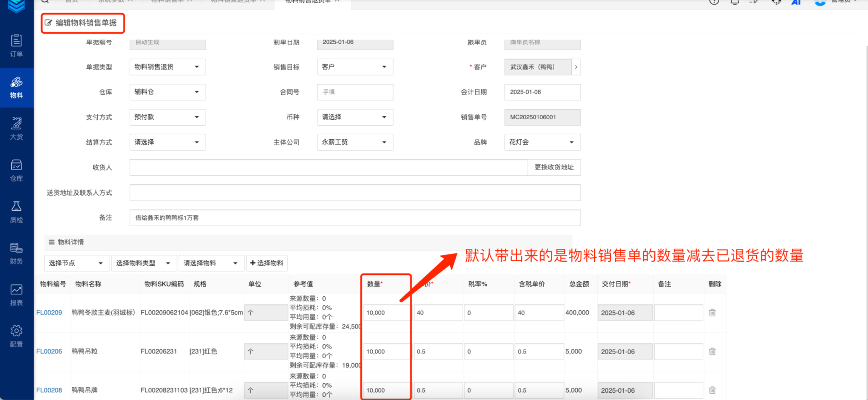
Task: Open the 仓库 module in sidebar
Action: pos(16,171)
